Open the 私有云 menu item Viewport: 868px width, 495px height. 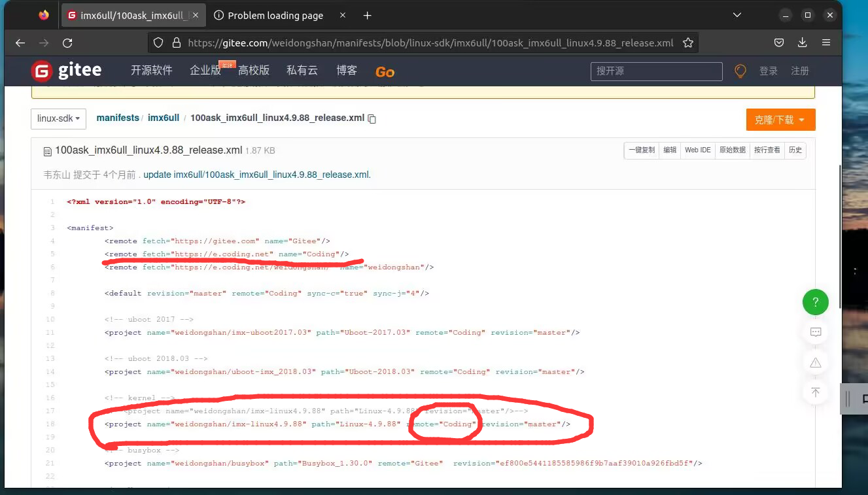302,71
